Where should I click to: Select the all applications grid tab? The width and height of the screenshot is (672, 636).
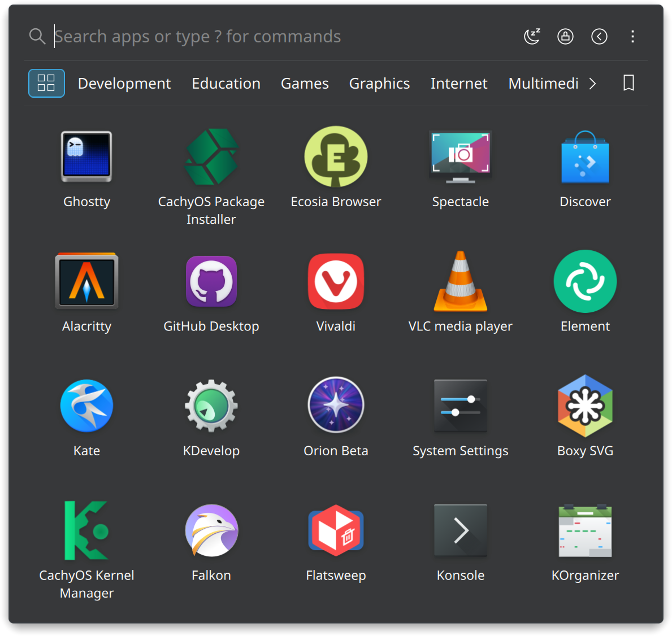(46, 83)
